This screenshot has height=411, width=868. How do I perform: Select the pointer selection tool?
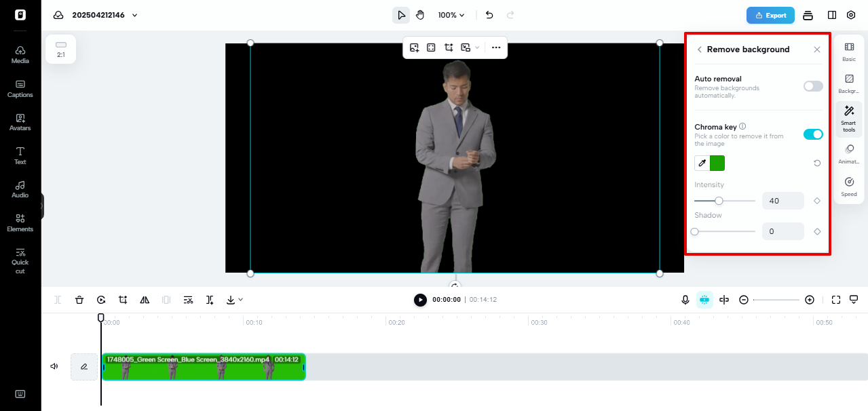tap(401, 15)
